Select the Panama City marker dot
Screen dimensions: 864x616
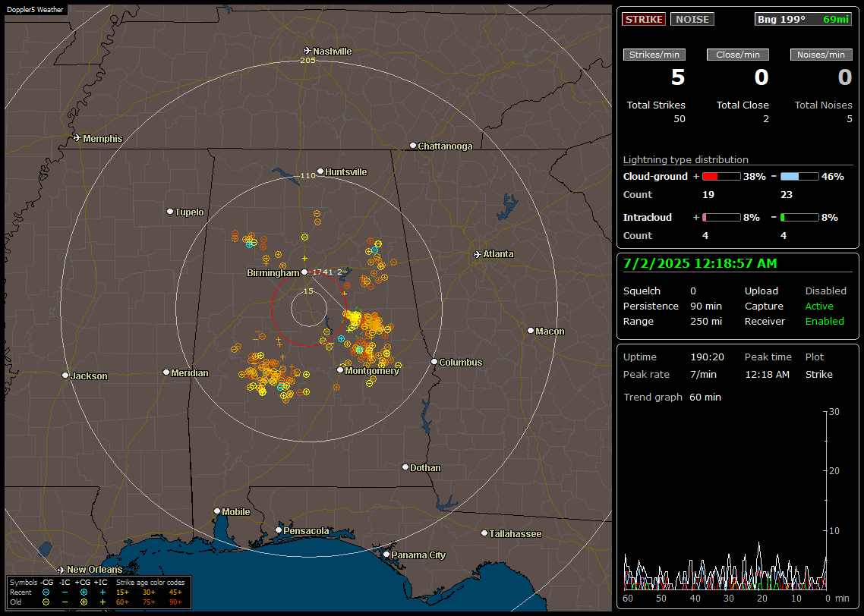tap(386, 555)
